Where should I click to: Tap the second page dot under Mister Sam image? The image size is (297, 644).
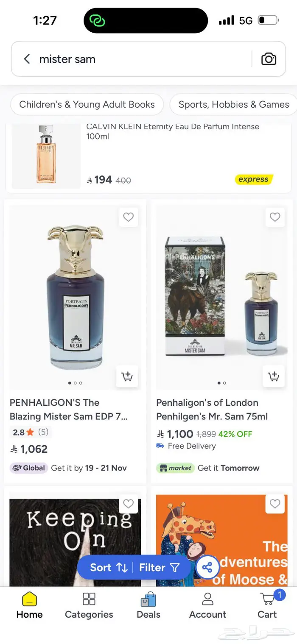[75, 383]
